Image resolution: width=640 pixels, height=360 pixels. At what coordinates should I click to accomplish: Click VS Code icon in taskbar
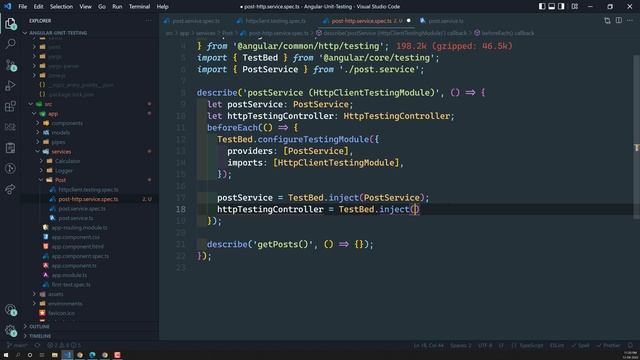[x=67, y=355]
